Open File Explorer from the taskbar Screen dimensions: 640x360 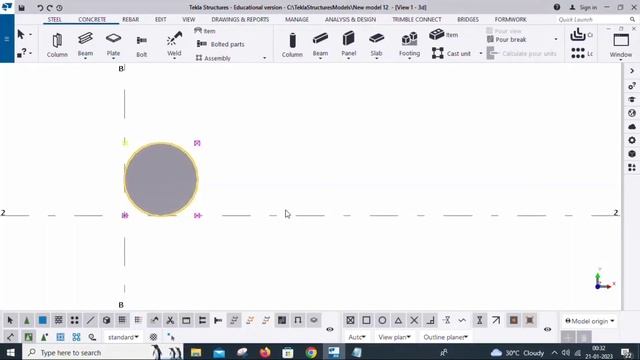196,352
